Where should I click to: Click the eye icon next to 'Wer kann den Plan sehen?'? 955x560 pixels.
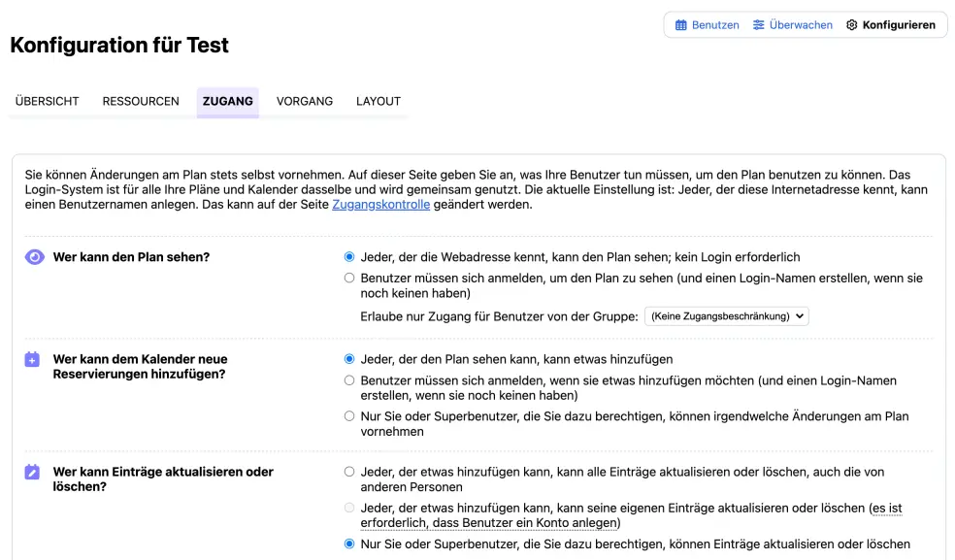tap(34, 257)
